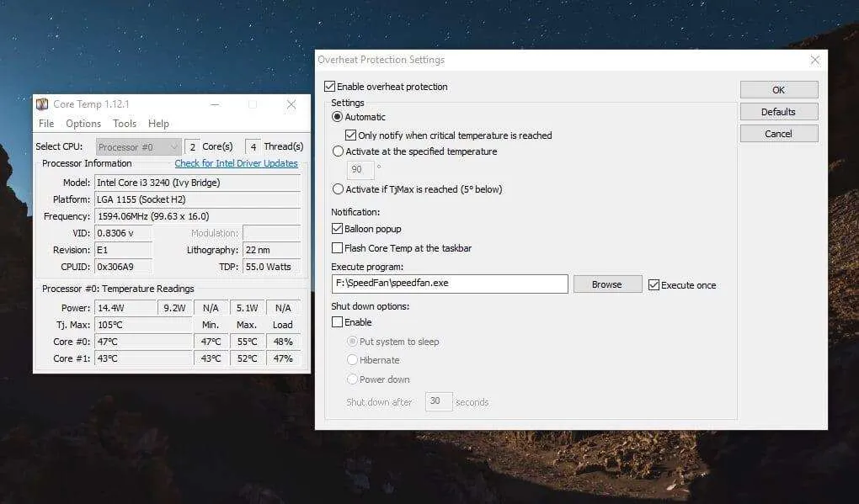Open the Tools menu in Core Temp
859x504 pixels.
tap(125, 124)
